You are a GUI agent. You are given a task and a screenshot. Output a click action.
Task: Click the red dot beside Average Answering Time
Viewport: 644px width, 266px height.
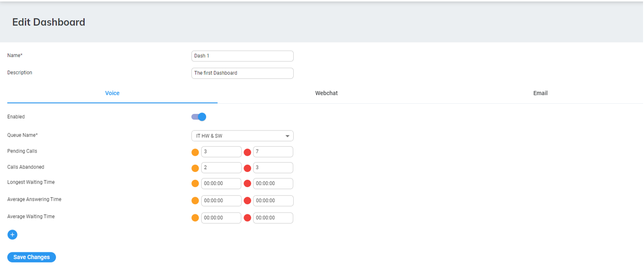pyautogui.click(x=247, y=201)
